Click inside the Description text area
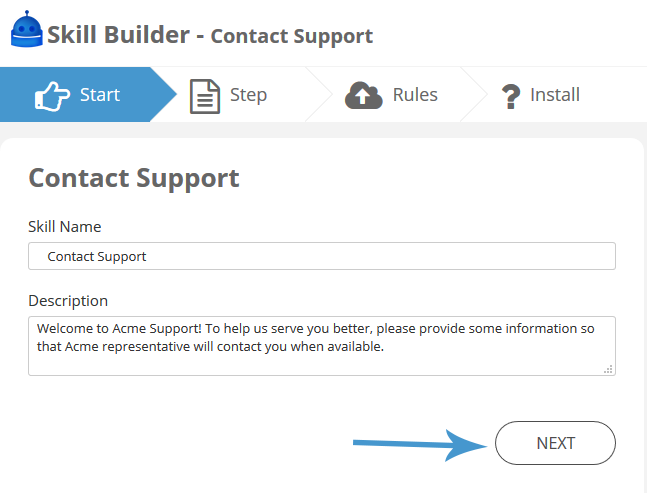647x493 pixels. (322, 346)
